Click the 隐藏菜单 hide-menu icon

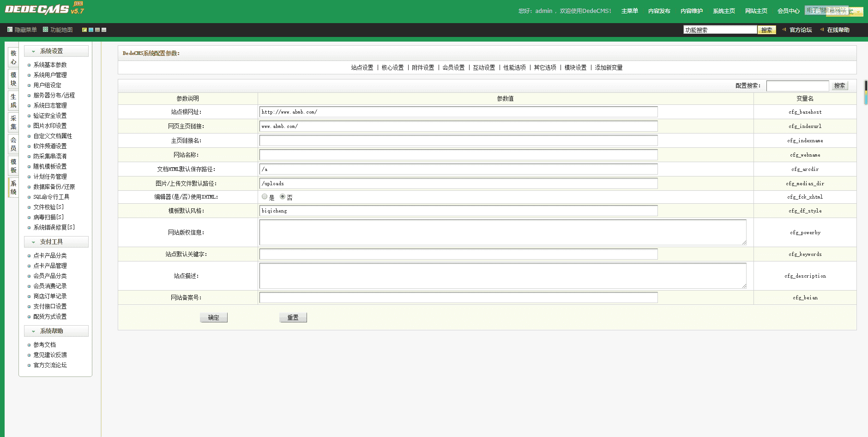pyautogui.click(x=10, y=30)
